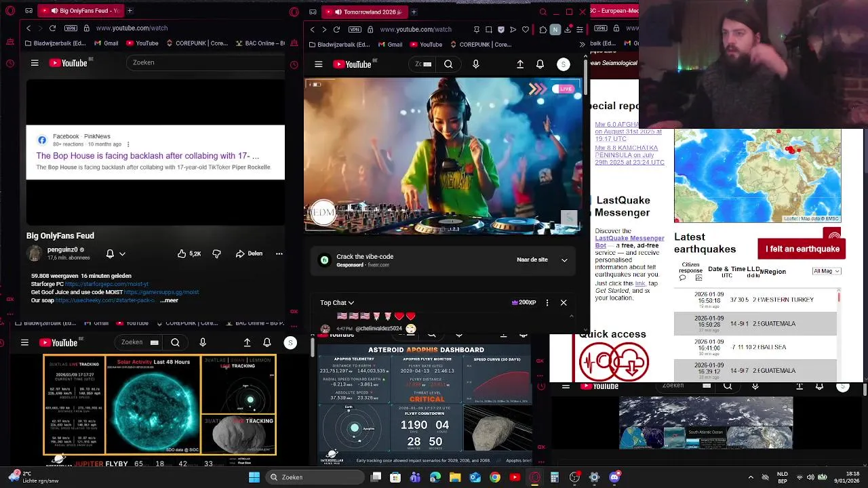The image size is (868, 488).
Task: Open account avatar S in Tomorrowland window
Action: coord(563,64)
